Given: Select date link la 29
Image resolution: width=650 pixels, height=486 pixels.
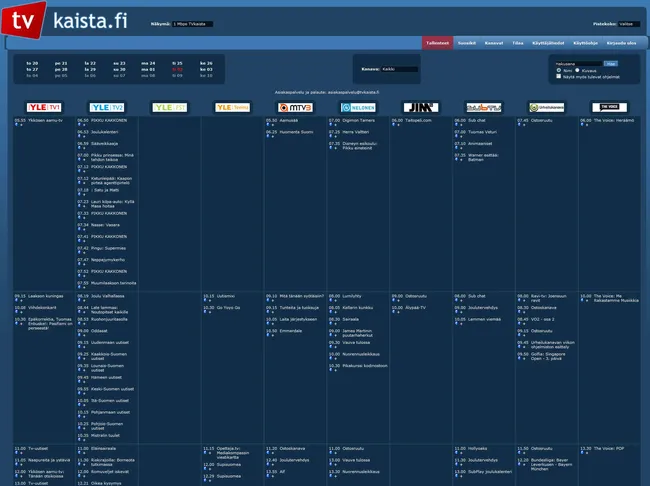Looking at the screenshot, I should tap(90, 70).
